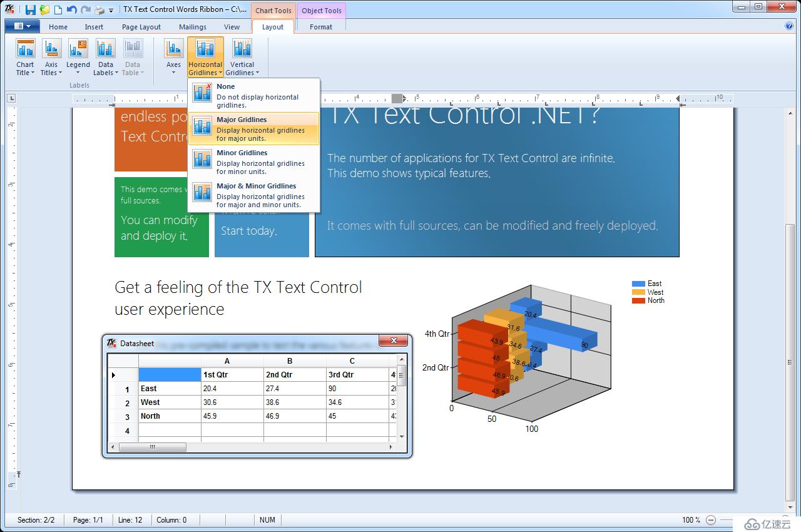Image resolution: width=801 pixels, height=532 pixels.
Task: Open Chart Title options
Action: [25, 57]
